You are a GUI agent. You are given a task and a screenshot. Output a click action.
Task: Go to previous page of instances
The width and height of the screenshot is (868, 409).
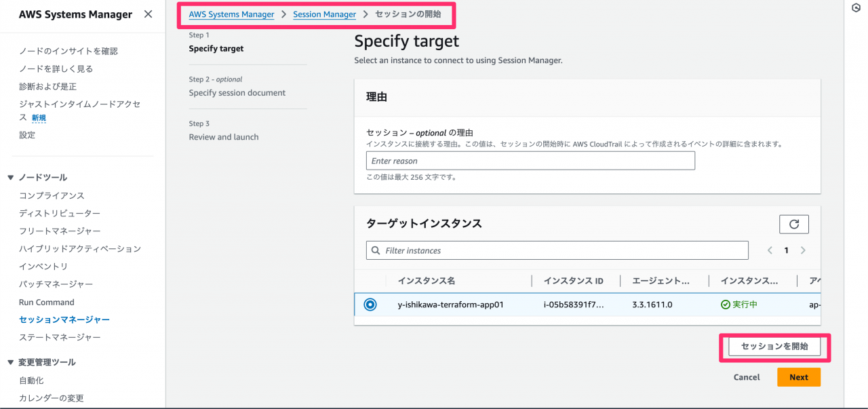tap(770, 250)
